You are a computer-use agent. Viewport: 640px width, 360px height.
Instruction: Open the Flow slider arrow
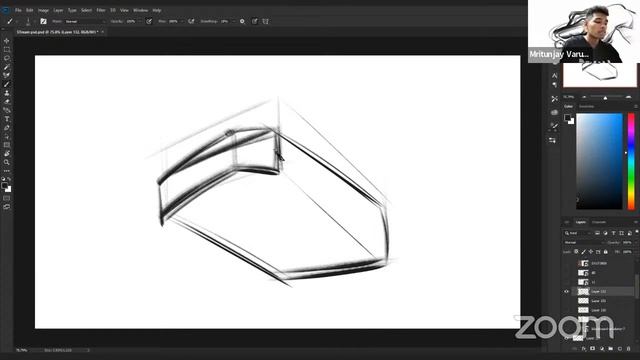(x=182, y=21)
